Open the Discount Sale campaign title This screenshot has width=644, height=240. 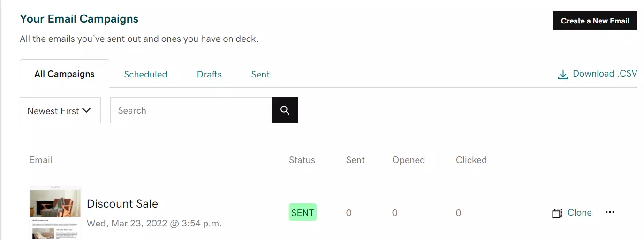tap(122, 204)
